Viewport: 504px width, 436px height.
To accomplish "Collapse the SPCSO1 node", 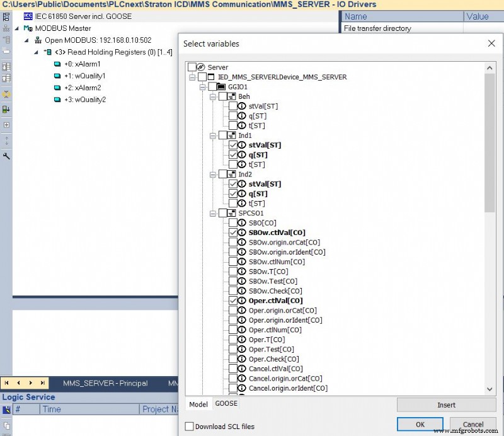I will [x=213, y=214].
